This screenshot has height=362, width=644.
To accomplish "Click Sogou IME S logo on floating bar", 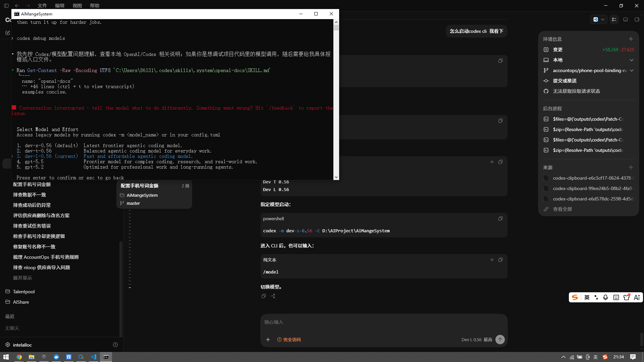I will 575,297.
